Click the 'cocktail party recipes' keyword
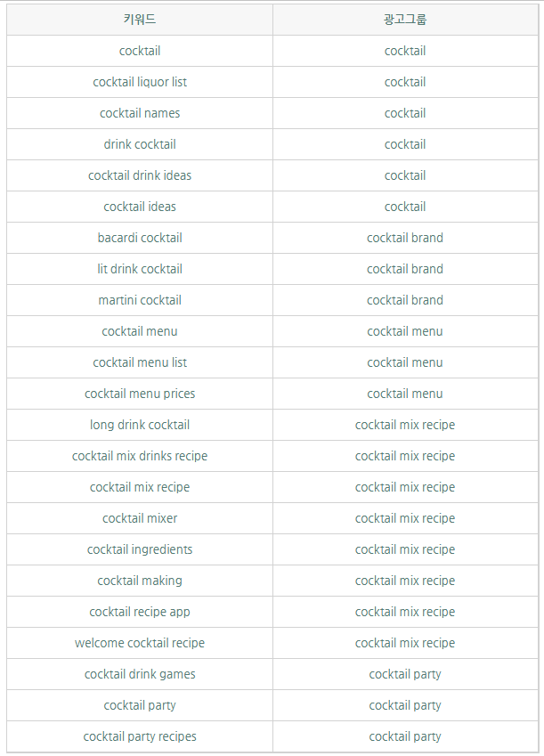This screenshot has height=756, width=544. [140, 736]
